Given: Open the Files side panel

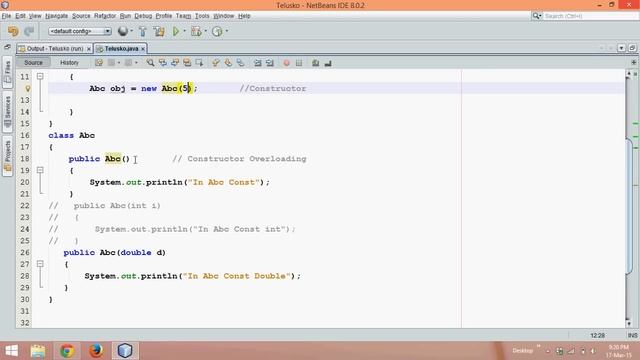Looking at the screenshot, I should tap(7, 72).
